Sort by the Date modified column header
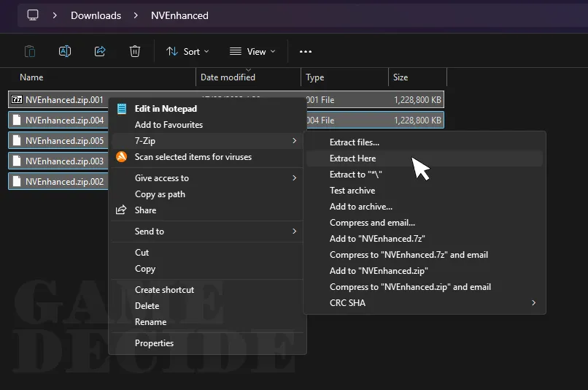Viewport: 588px width, 390px height. tap(228, 77)
